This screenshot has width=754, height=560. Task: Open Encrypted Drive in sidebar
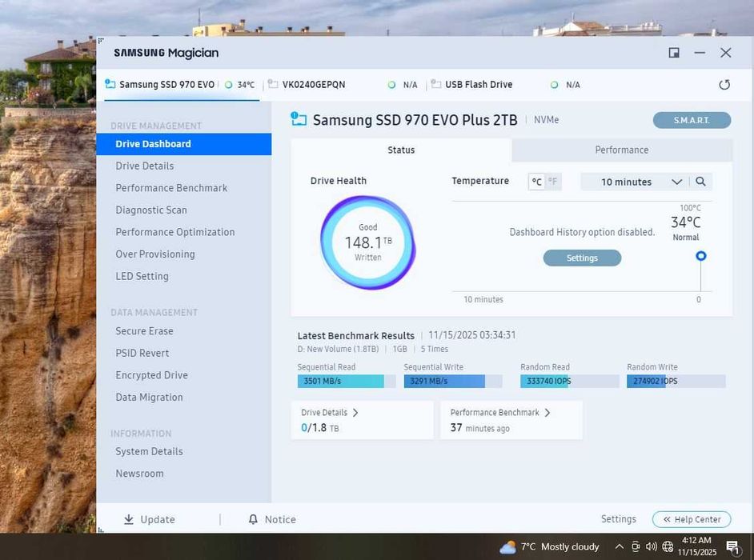click(x=183, y=375)
